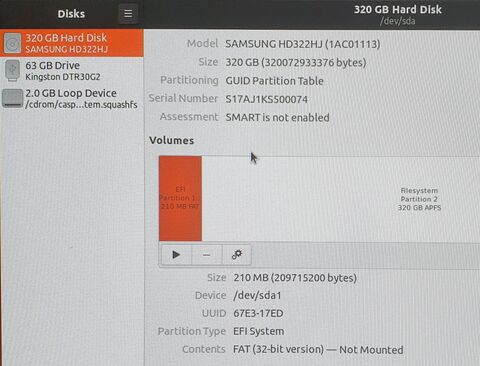Click the hard disk icon beside SAMSUNG HD322HJ
The width and height of the screenshot is (480, 366).
[12, 43]
